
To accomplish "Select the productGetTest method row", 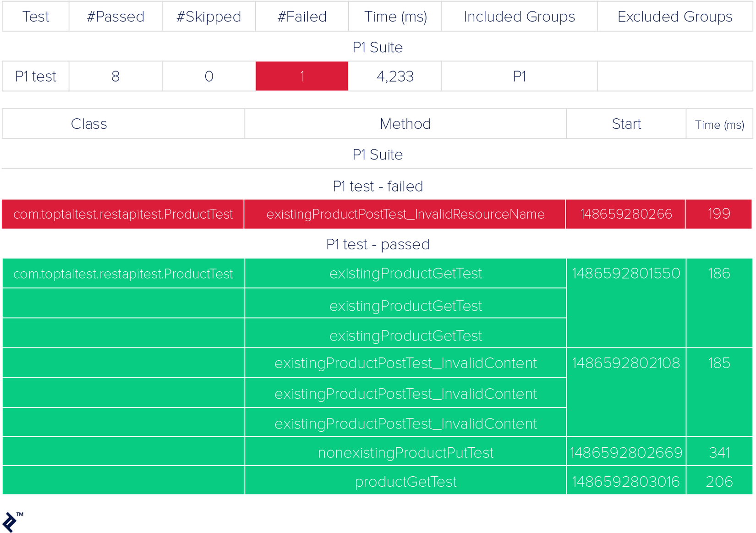I will [405, 482].
